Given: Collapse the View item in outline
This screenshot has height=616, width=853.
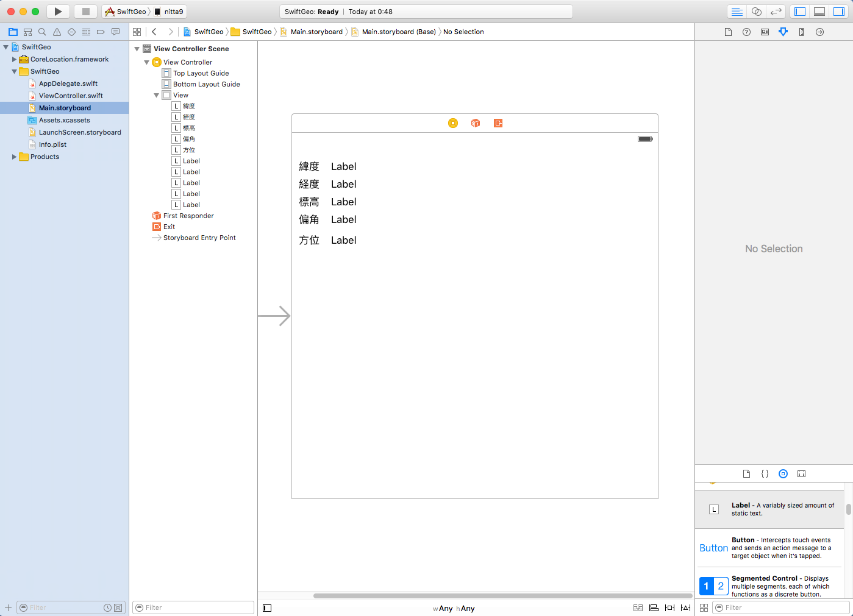Looking at the screenshot, I should 157,95.
